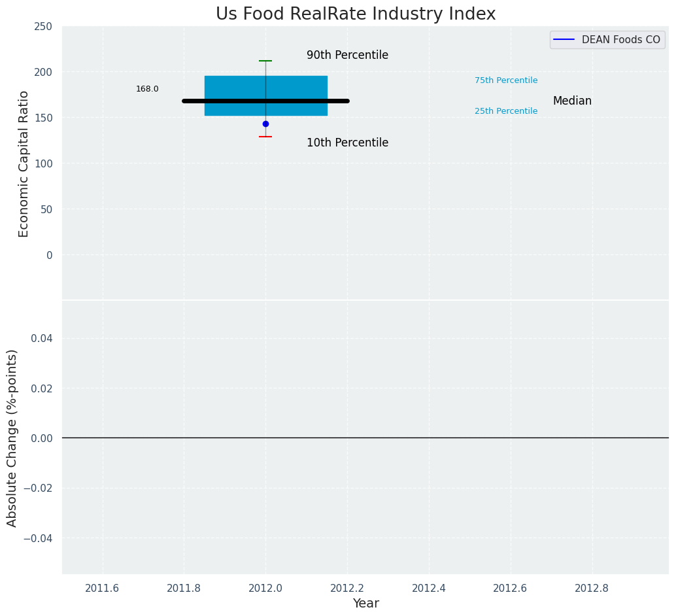Image resolution: width=676 pixels, height=616 pixels.
Task: Select the 75th Percentile blue label
Action: point(506,80)
